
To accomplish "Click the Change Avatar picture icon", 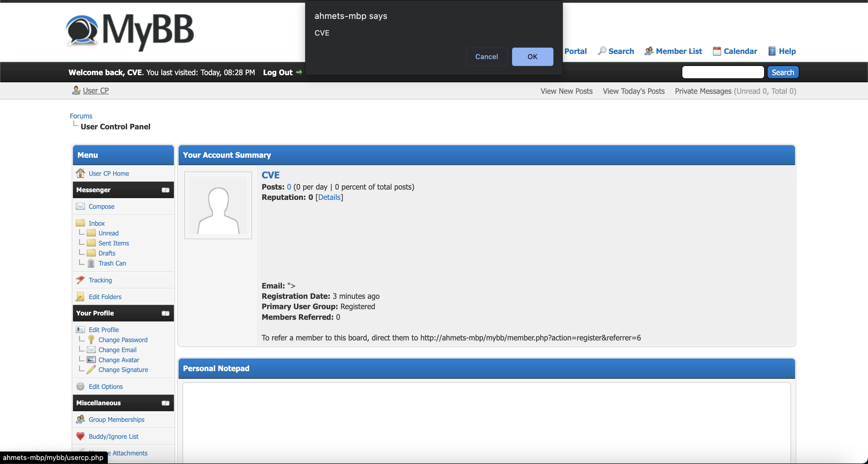I will pyautogui.click(x=91, y=360).
